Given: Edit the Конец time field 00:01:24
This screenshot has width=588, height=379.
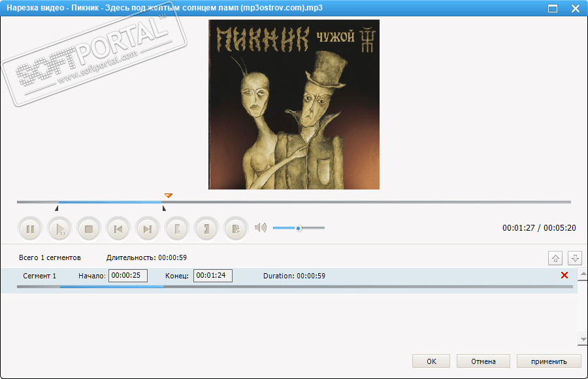Looking at the screenshot, I should [x=213, y=276].
